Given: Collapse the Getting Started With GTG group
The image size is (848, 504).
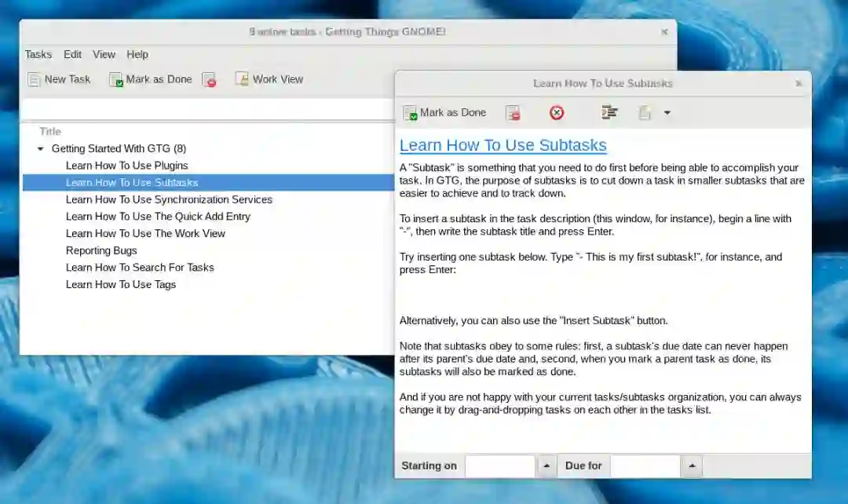Looking at the screenshot, I should click(40, 148).
